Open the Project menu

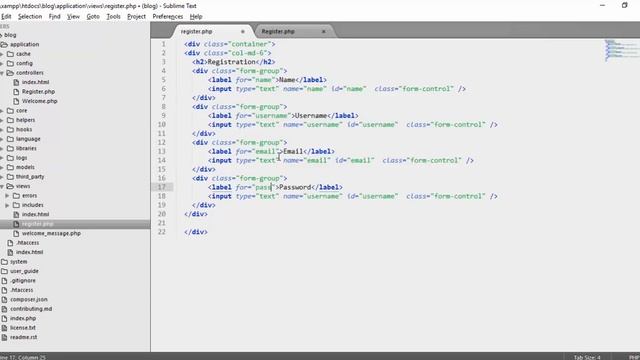pos(136,16)
